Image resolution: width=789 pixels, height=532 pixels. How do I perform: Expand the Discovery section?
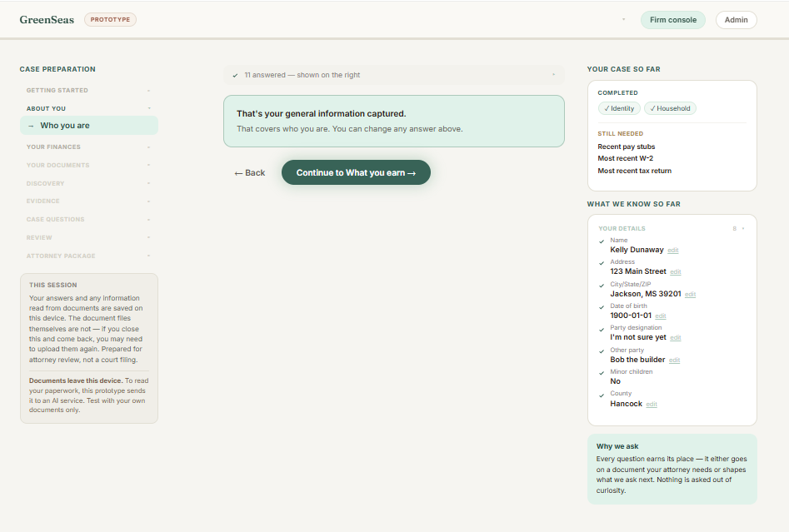89,183
